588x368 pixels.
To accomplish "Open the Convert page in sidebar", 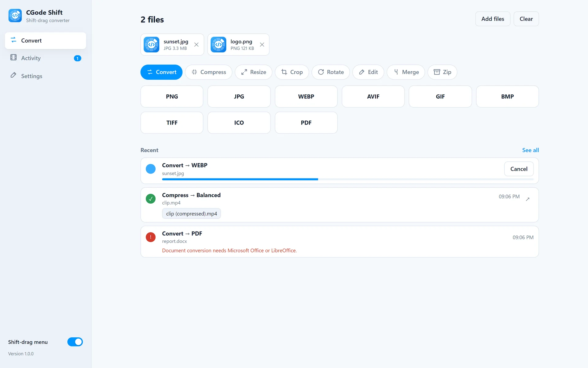I will click(45, 40).
